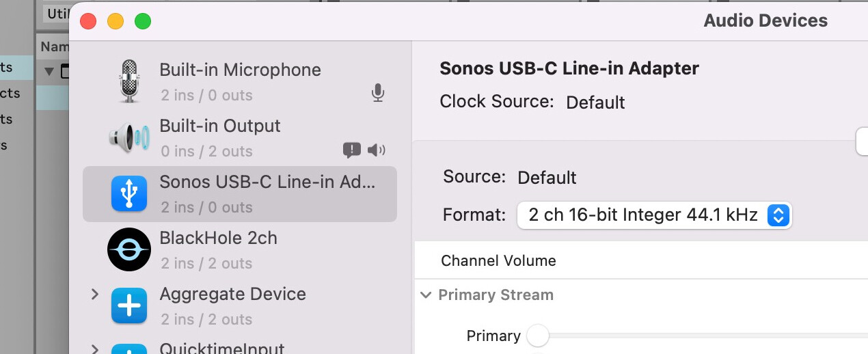The height and width of the screenshot is (354, 868).
Task: Click the default output speaker indicator icon
Action: tap(377, 150)
